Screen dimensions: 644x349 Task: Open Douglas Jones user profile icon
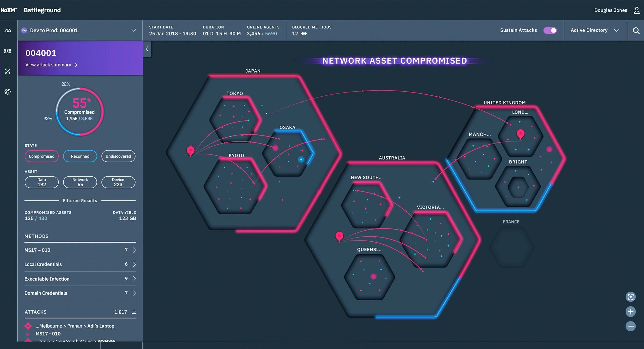click(637, 10)
